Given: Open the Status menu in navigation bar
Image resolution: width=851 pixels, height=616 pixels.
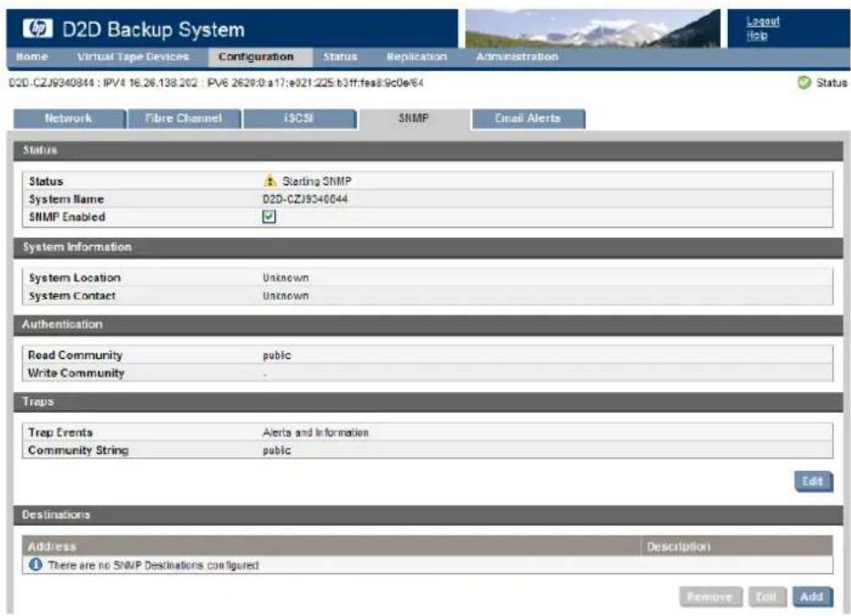Looking at the screenshot, I should [x=340, y=56].
